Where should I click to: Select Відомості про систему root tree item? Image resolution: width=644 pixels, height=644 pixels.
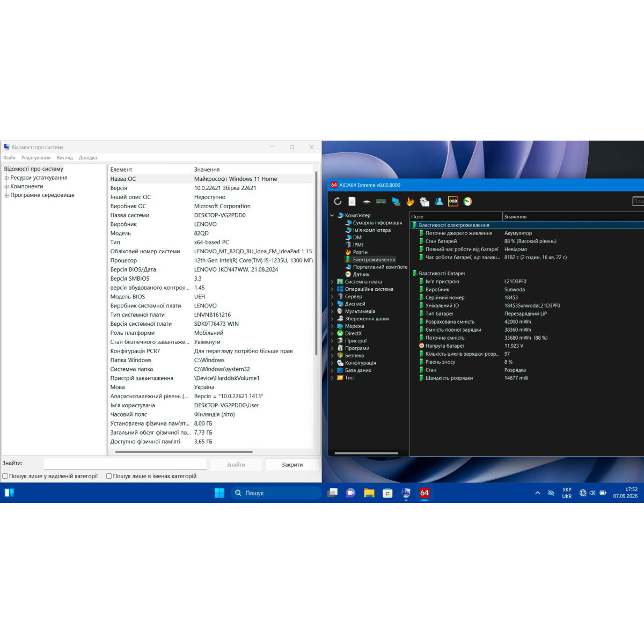[33, 169]
